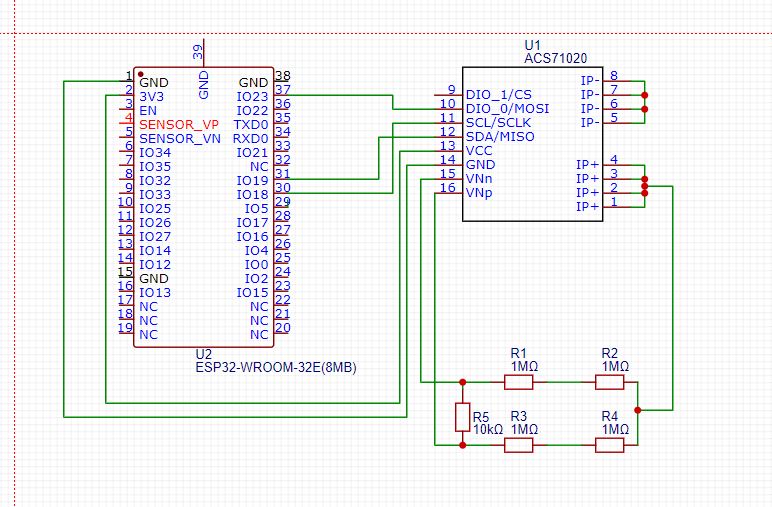Click the IO22 pin label

[252, 111]
